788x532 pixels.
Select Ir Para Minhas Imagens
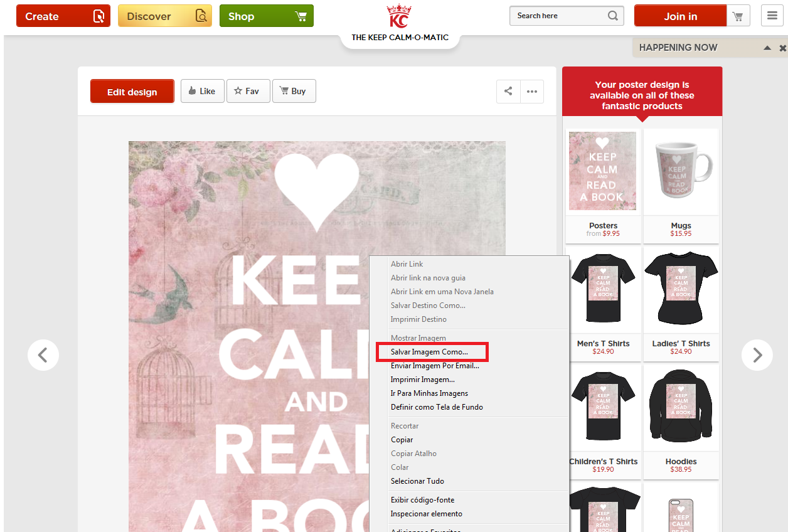pyautogui.click(x=430, y=393)
